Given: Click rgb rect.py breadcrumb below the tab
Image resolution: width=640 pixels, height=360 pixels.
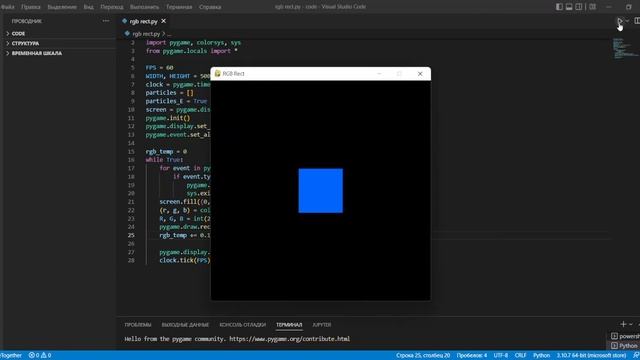Looking at the screenshot, I should 146,34.
